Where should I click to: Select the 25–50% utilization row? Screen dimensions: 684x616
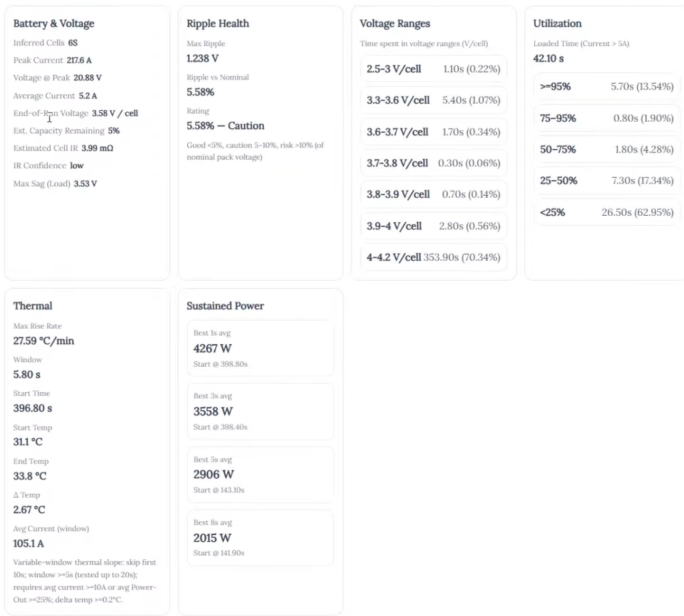(607, 180)
